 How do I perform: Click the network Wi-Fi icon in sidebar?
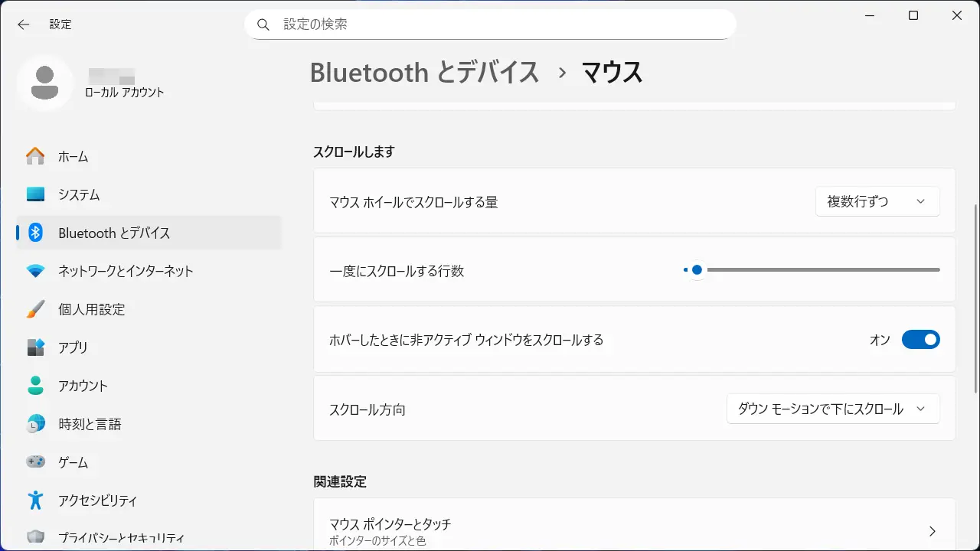[35, 271]
